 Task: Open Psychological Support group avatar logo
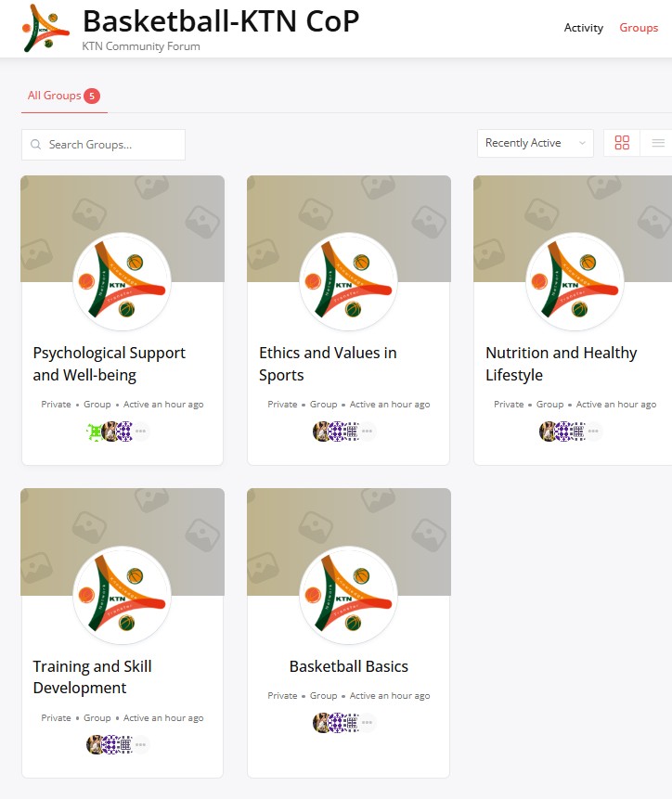tap(123, 281)
